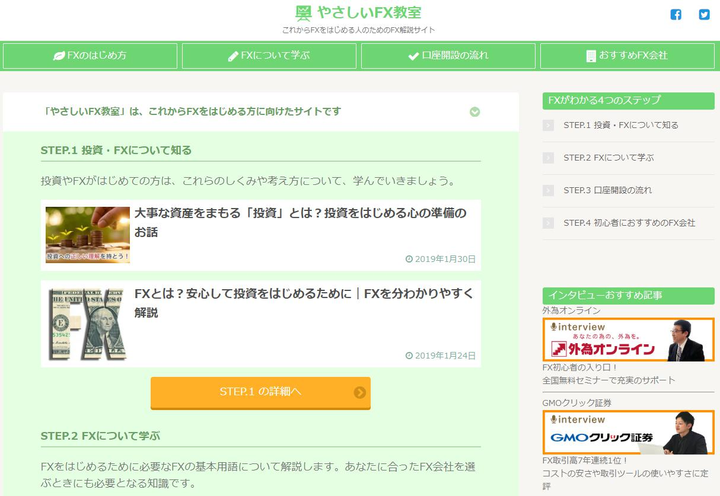Click date 2019年1月30日 on first article
This screenshot has height=496, width=720.
pyautogui.click(x=445, y=259)
